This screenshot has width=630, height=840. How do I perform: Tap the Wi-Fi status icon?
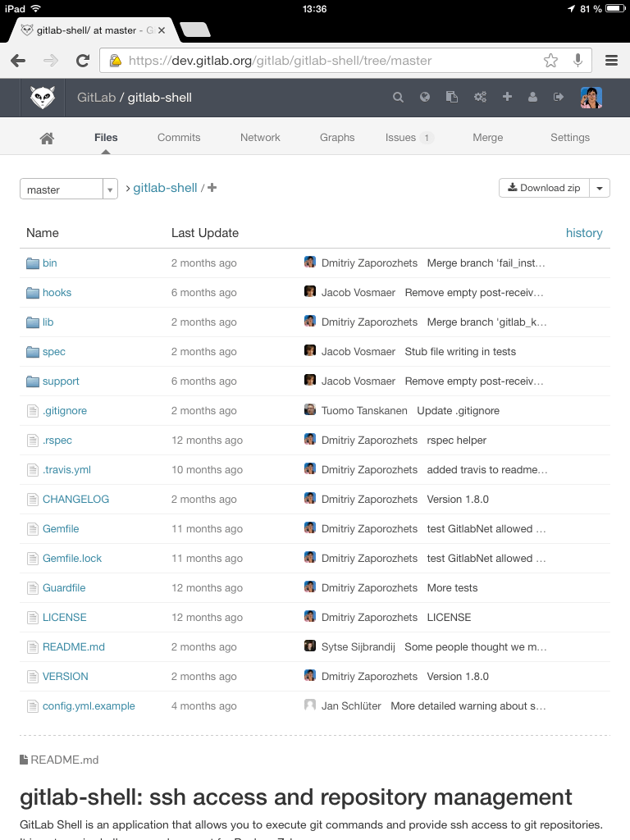click(36, 8)
